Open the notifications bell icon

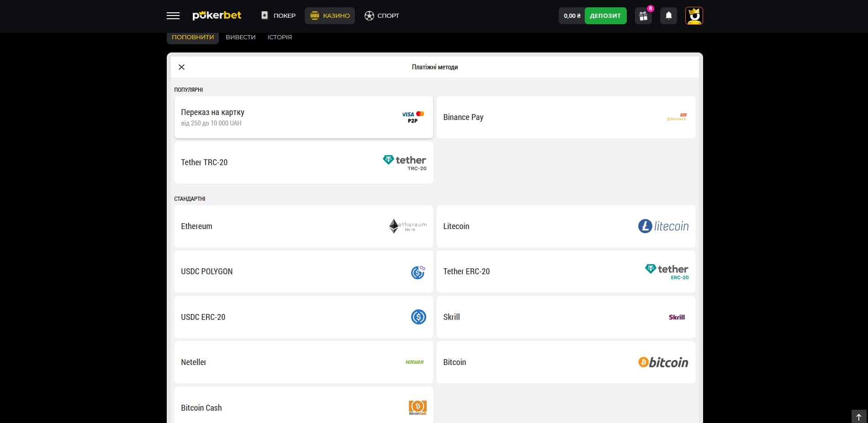(x=669, y=16)
